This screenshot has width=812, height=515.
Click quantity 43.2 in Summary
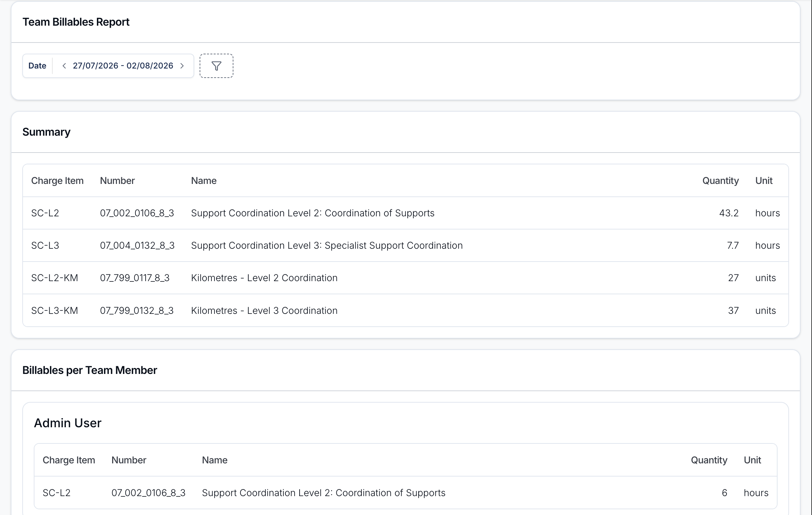729,213
